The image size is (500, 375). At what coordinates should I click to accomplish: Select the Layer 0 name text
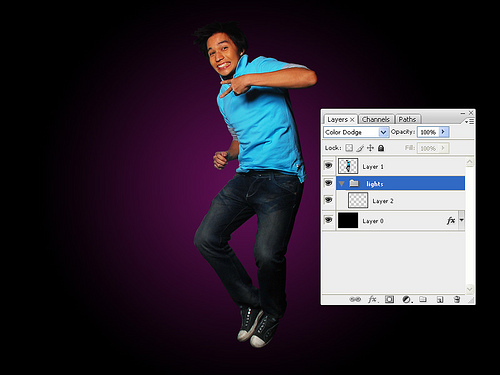(x=373, y=221)
